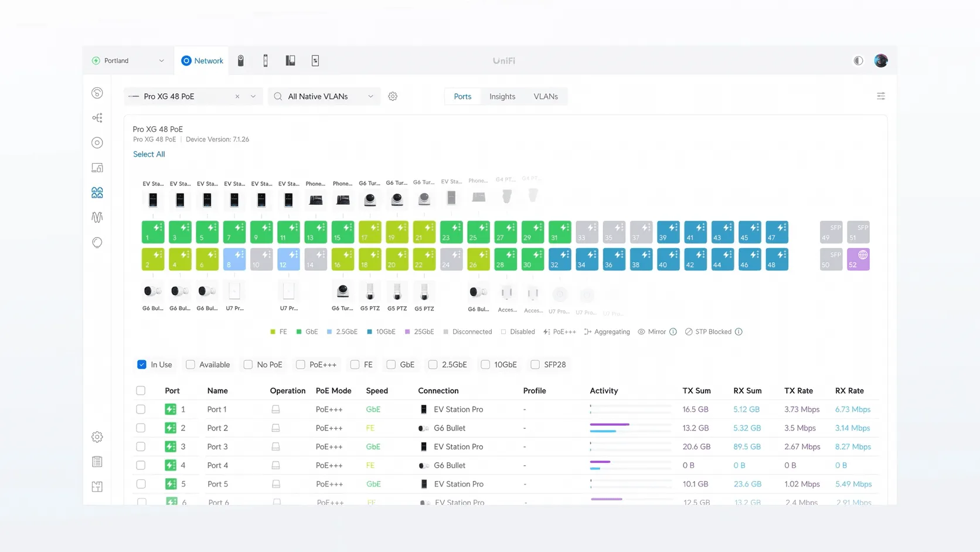980x552 pixels.
Task: Open the ports manager icon in sidebar
Action: coord(97,192)
